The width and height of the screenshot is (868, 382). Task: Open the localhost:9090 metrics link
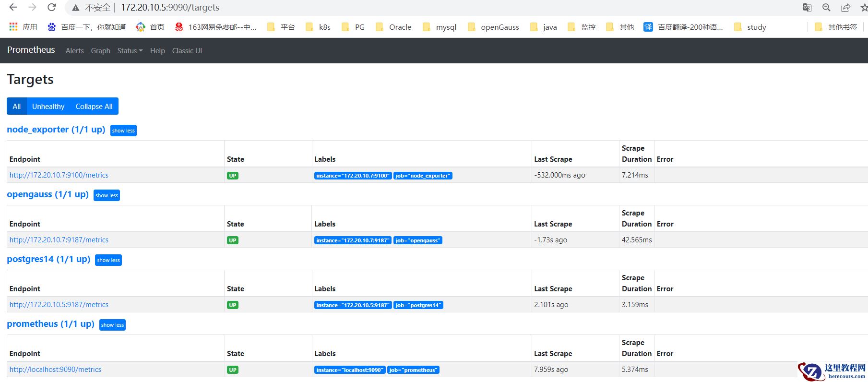tap(55, 370)
